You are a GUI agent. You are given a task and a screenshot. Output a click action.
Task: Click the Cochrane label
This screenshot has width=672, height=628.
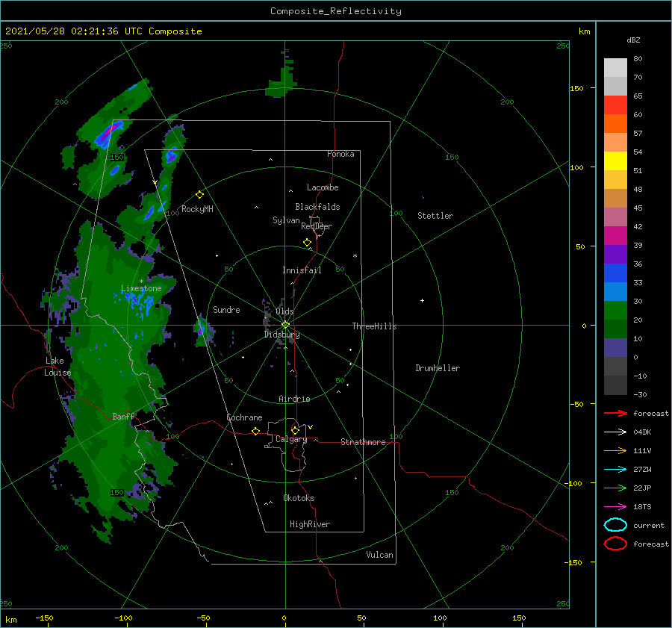(x=244, y=417)
